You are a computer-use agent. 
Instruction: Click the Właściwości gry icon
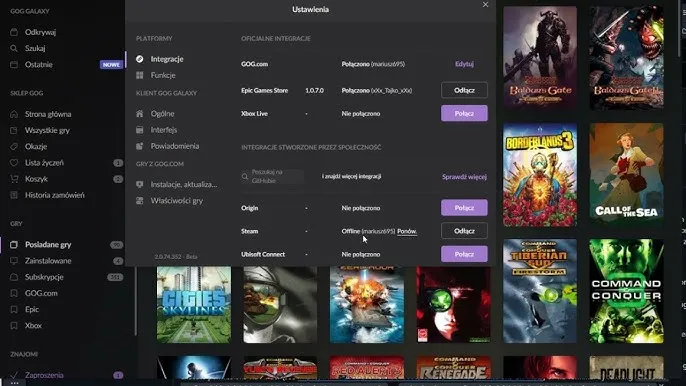(140, 201)
